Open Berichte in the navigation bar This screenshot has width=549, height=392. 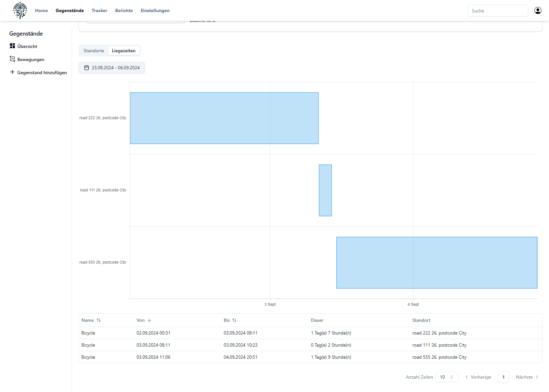124,10
